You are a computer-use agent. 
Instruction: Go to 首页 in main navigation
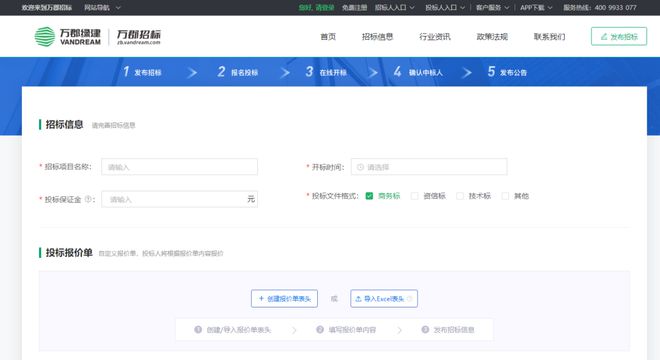pos(328,37)
